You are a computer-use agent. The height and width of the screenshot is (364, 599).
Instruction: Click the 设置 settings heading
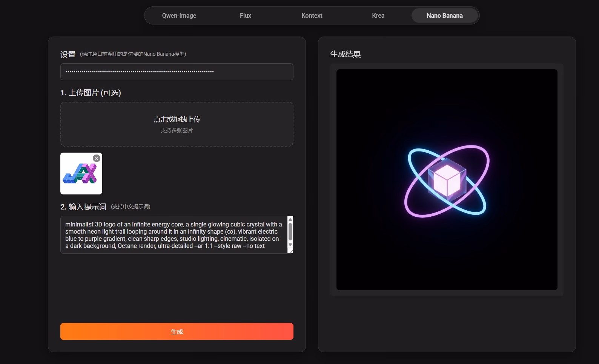[x=68, y=55]
